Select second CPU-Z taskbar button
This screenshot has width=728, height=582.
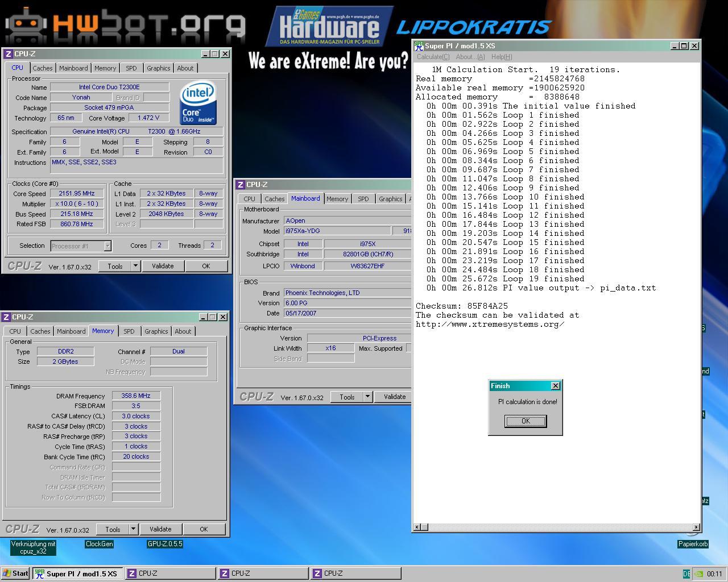[263, 573]
